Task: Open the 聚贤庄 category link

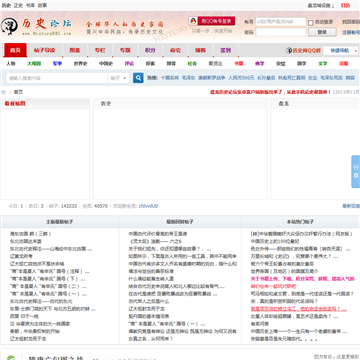Action: pyautogui.click(x=215, y=64)
